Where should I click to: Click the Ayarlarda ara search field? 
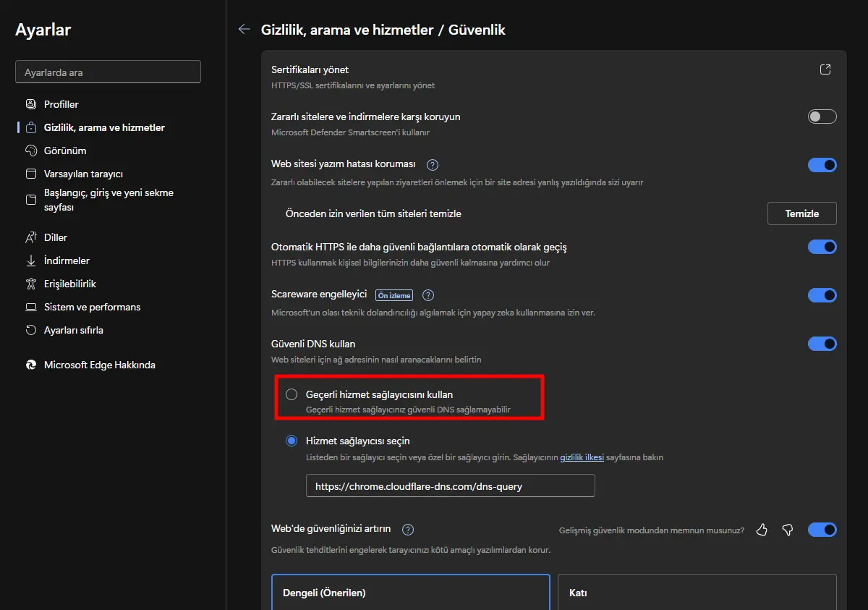pos(108,72)
